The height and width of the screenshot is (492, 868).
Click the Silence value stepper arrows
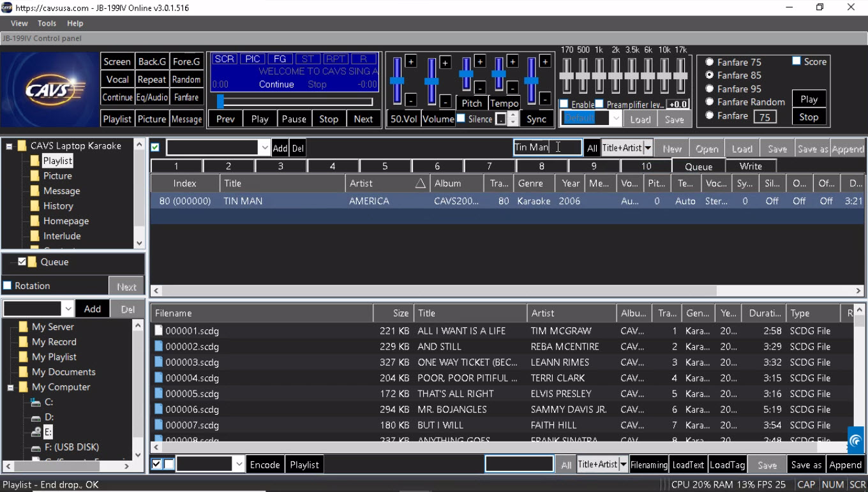point(512,119)
